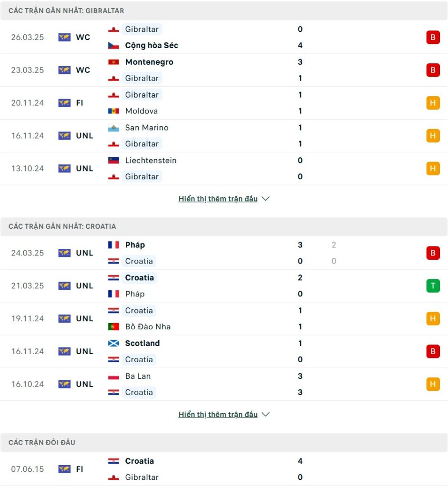This screenshot has height=488, width=448.
Task: Click the green T badge for Croatia vs Pháp
Action: coord(433,286)
